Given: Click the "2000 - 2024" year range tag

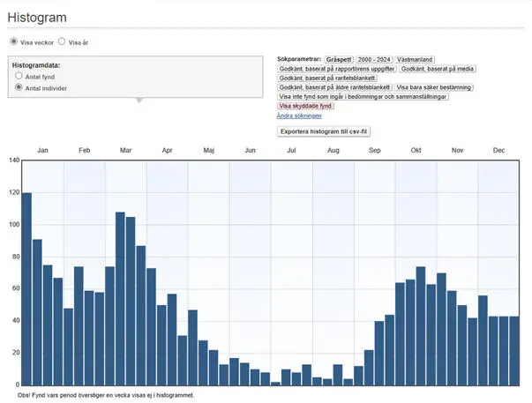Looking at the screenshot, I should [373, 59].
